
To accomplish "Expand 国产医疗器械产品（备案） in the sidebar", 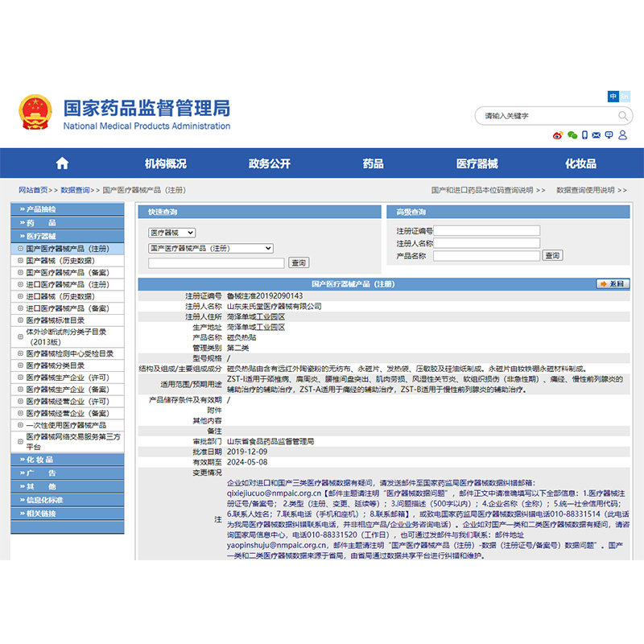I will (68, 273).
